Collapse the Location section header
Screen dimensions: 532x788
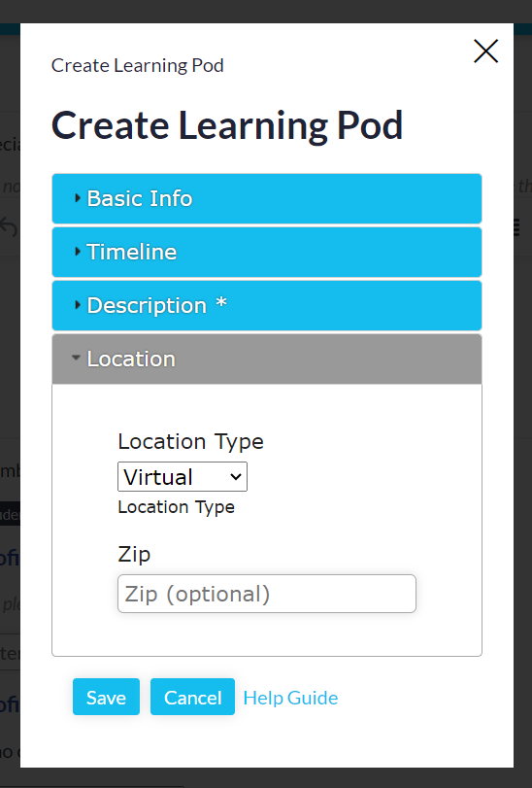point(267,359)
